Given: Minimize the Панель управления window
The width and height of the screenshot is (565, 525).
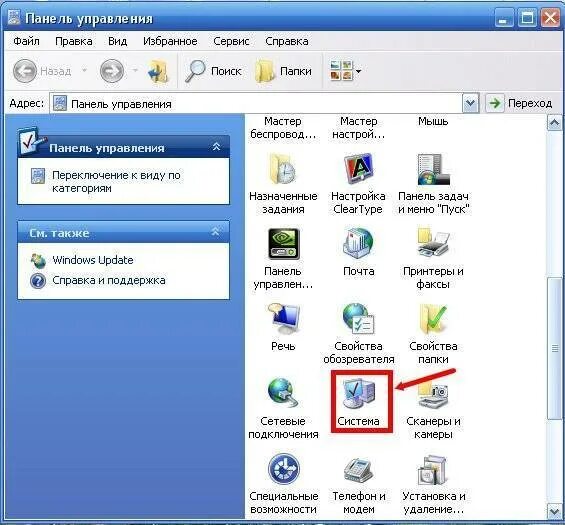Looking at the screenshot, I should pyautogui.click(x=504, y=18).
